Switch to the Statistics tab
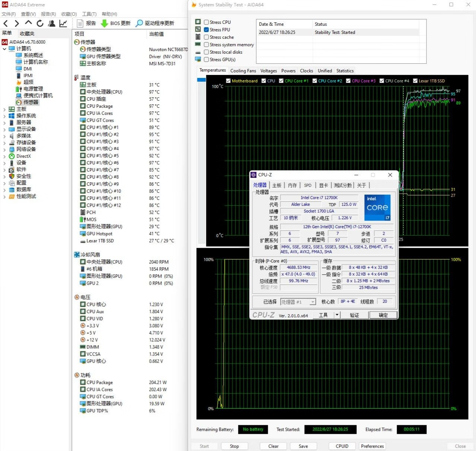This screenshot has width=476, height=451. click(x=345, y=71)
